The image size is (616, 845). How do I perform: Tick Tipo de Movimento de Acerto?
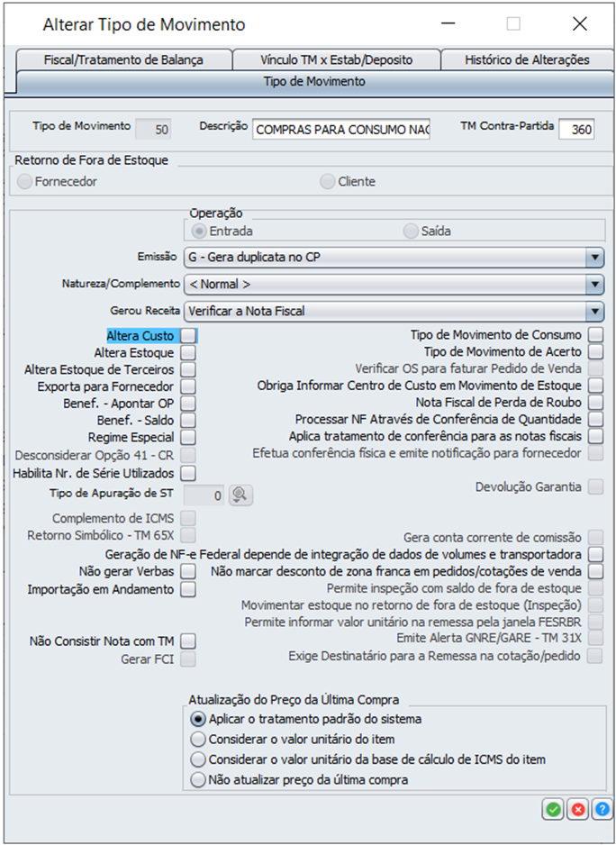[595, 352]
